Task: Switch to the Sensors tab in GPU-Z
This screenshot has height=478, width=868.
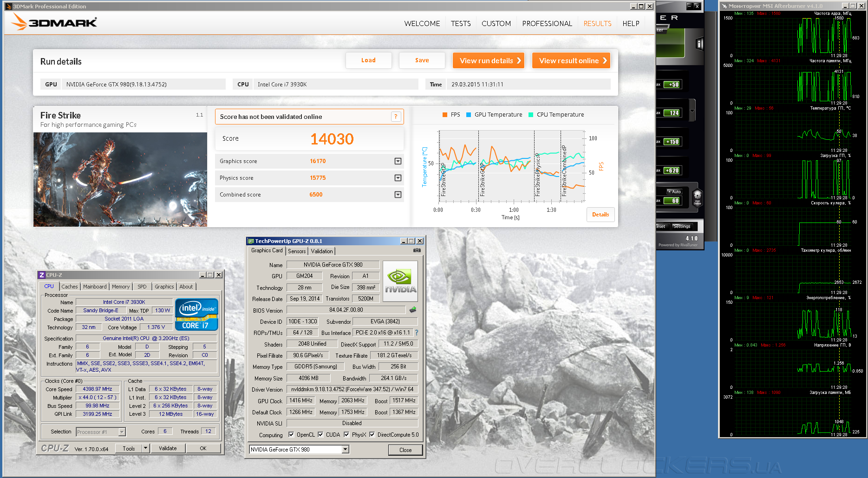Action: [x=297, y=251]
